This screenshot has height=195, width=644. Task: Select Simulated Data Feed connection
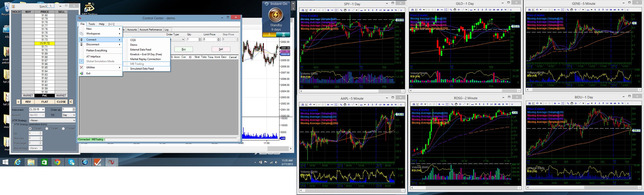click(x=146, y=69)
